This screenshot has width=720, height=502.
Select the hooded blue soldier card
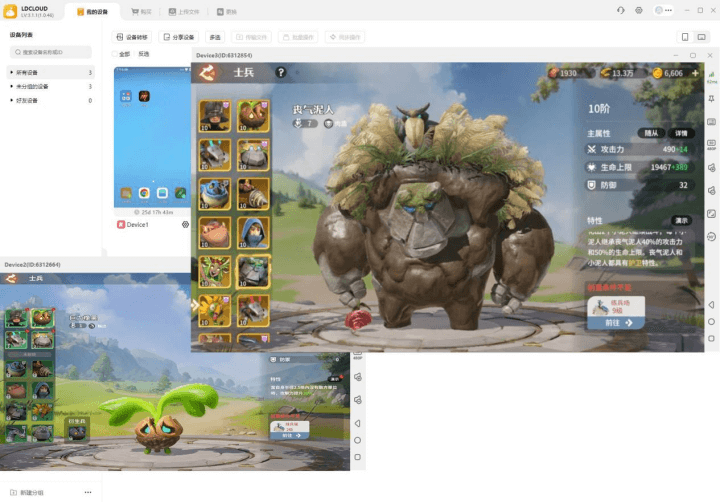click(x=251, y=233)
